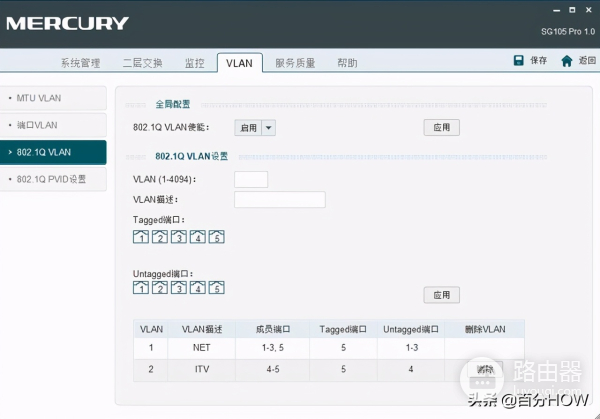
Task: Open the 二层交换 tab
Action: pos(142,63)
